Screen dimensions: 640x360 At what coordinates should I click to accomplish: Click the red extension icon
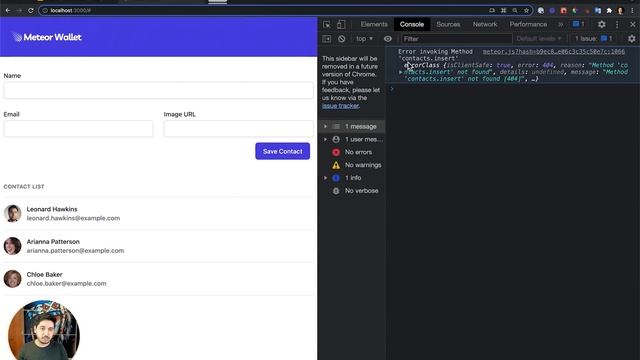click(x=564, y=10)
